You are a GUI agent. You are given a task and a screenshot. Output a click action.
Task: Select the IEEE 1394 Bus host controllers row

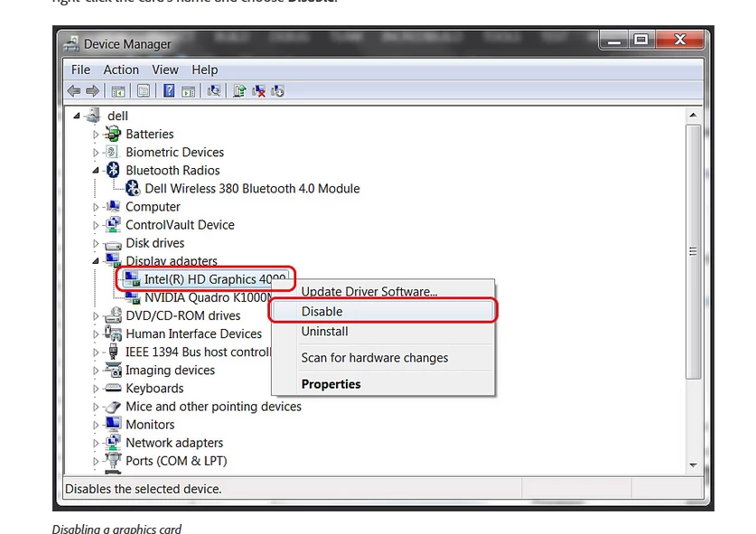click(198, 352)
